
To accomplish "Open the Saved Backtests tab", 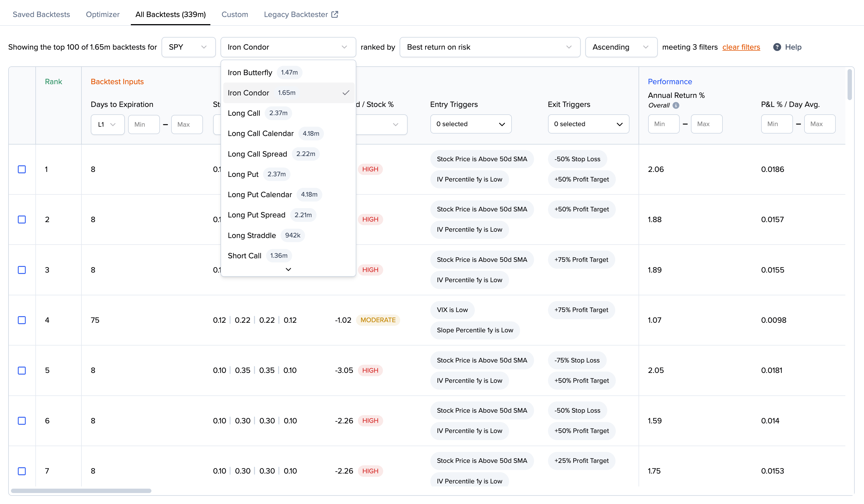I will point(41,15).
